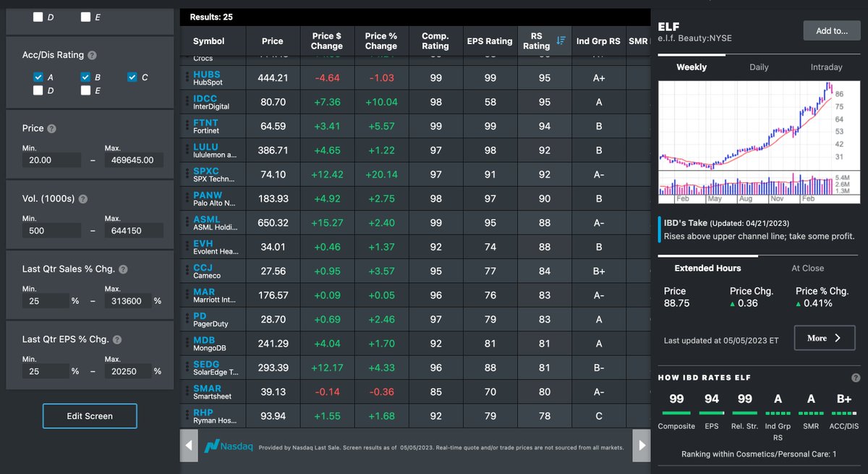868x474 pixels.
Task: Uncheck Acc/Dis Rating C checkbox
Action: point(132,77)
